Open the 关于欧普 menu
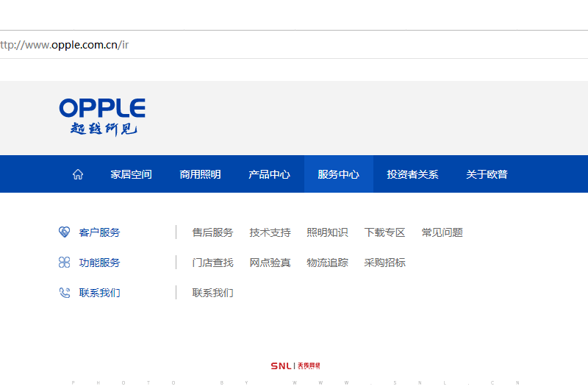 click(x=487, y=174)
